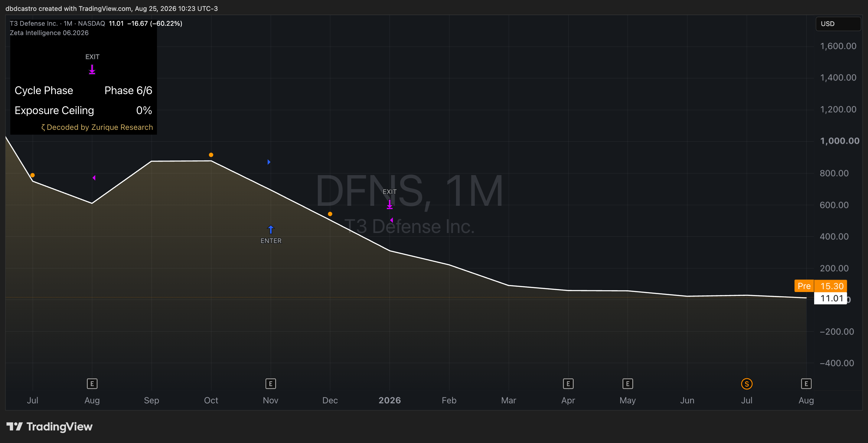Click the orange dot near Dec
Screen dimensions: 868x443
[x=330, y=214]
